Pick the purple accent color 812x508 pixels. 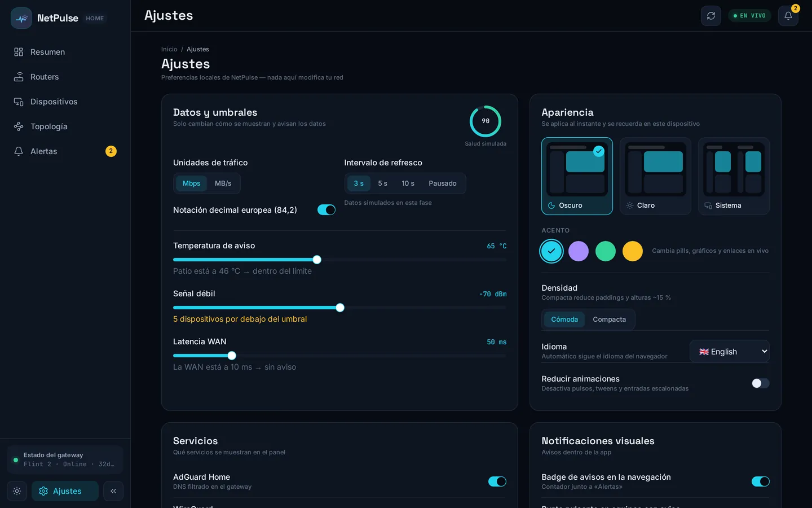(x=579, y=251)
